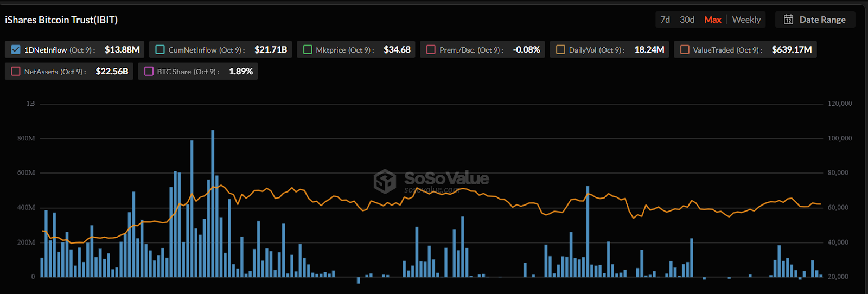868x294 pixels.
Task: Click the 40,000 right axis label
Action: 838,242
